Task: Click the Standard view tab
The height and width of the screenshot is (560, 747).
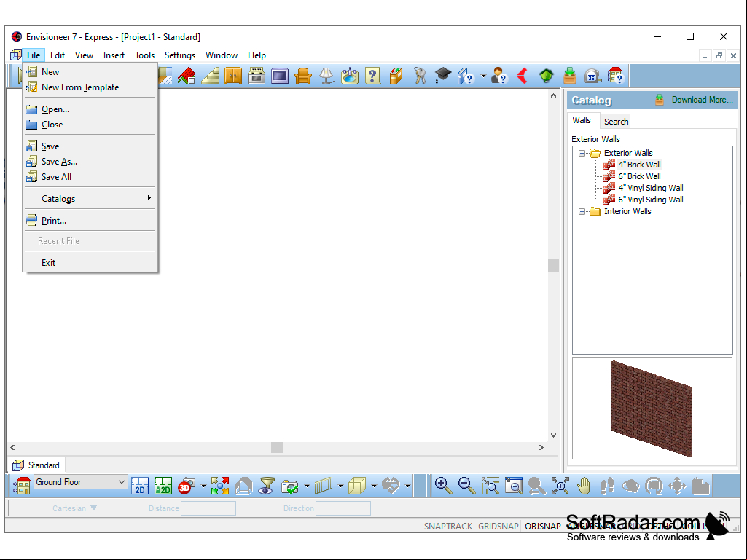Action: (x=36, y=465)
